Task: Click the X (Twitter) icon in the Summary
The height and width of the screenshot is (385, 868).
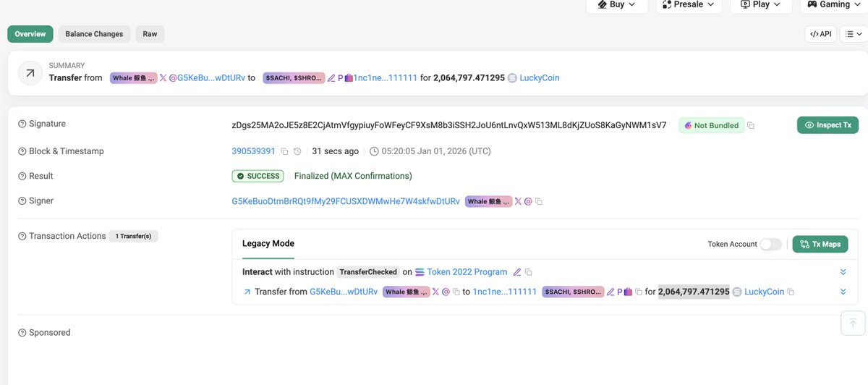Action: pos(163,77)
